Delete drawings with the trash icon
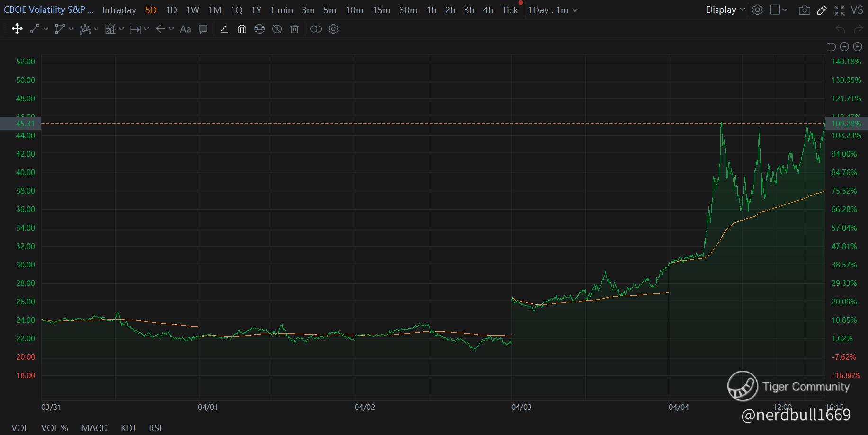The width and height of the screenshot is (868, 435). pyautogui.click(x=295, y=29)
